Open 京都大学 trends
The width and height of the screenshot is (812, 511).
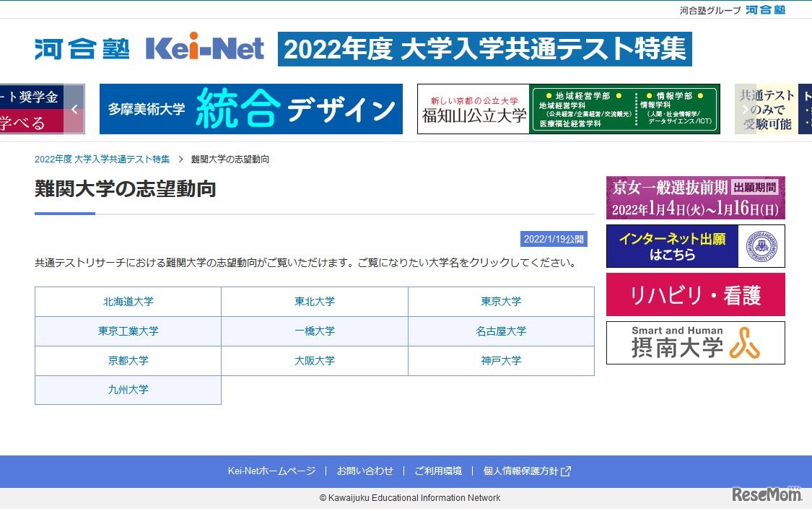128,361
